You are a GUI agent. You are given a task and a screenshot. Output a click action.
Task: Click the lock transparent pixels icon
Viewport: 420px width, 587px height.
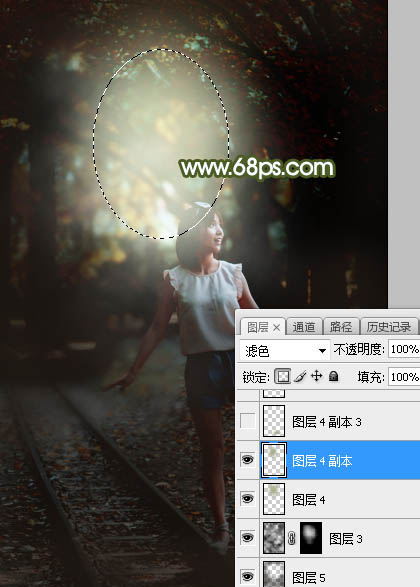pos(283,376)
